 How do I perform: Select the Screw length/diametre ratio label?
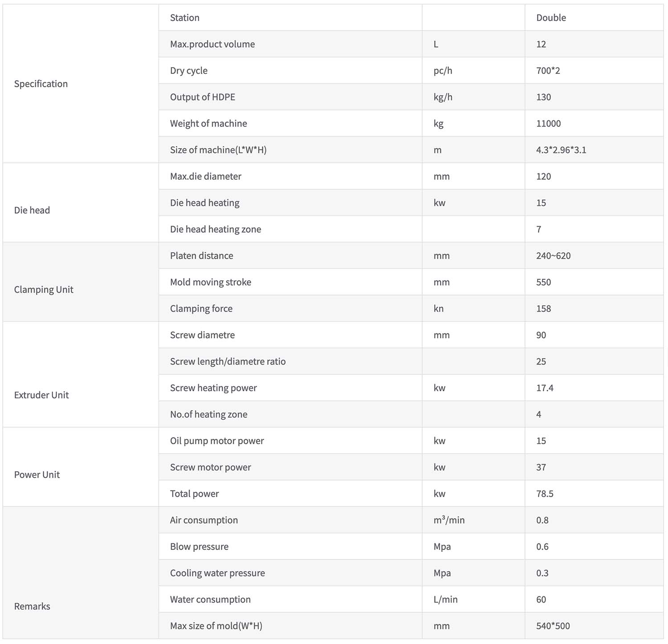[228, 361]
